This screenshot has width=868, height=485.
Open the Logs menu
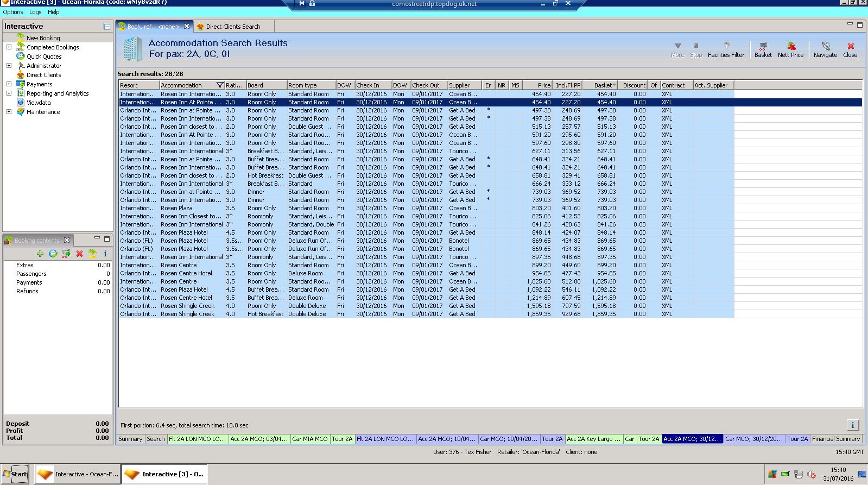(x=35, y=12)
